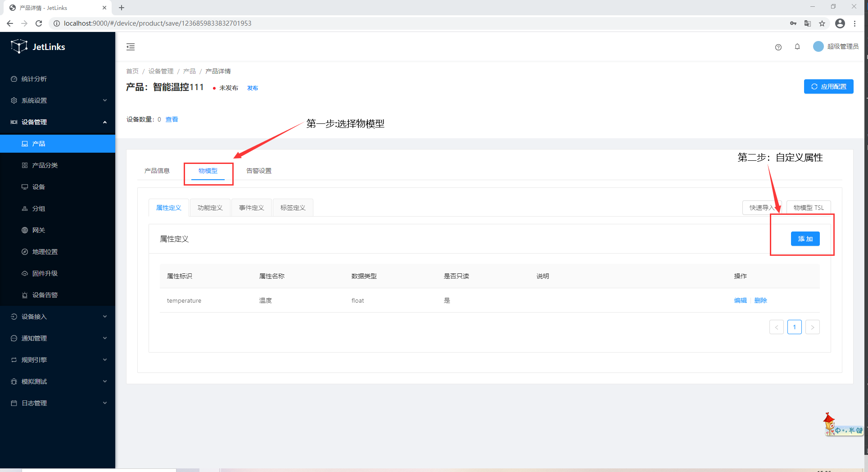Viewport: 868px width, 472px height.
Task: Switch to the 功能定义 tab
Action: point(210,207)
